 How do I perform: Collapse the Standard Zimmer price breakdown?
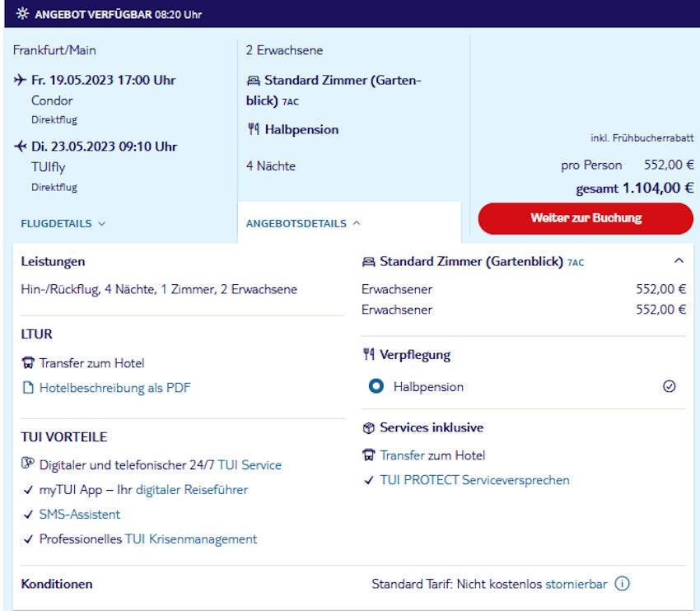pyautogui.click(x=679, y=259)
